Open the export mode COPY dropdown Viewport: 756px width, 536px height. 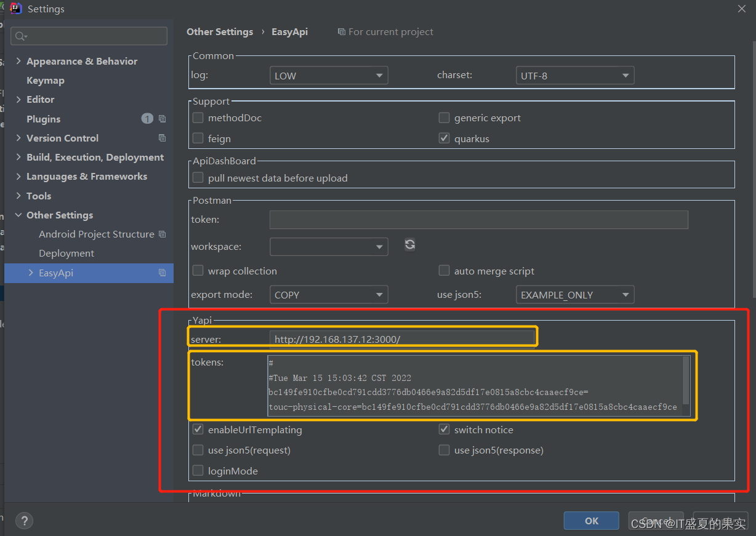point(329,295)
